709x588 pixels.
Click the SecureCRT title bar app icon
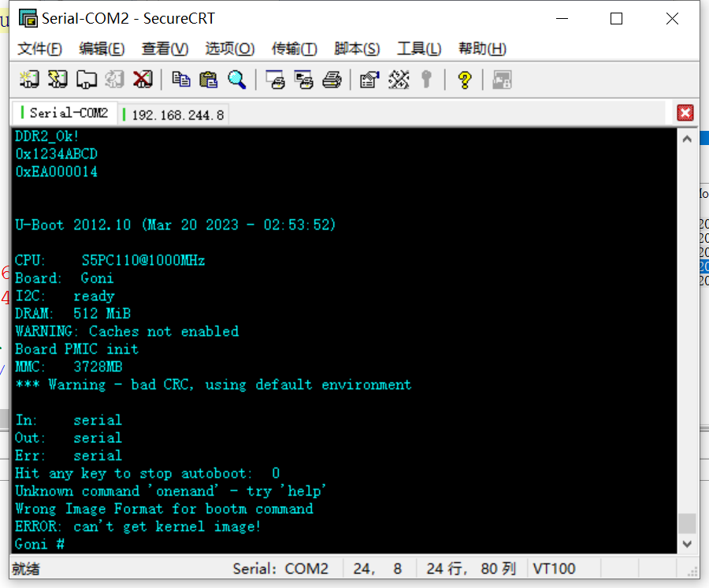28,18
